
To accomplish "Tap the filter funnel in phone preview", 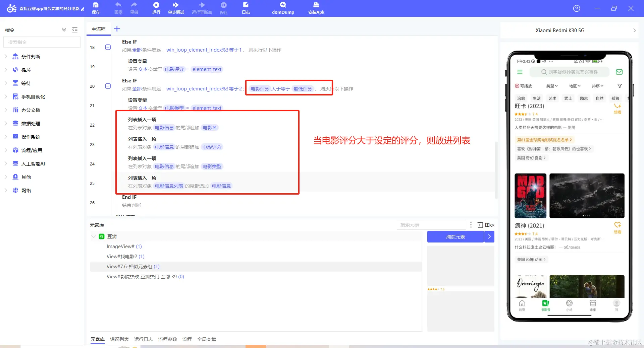I will click(620, 86).
